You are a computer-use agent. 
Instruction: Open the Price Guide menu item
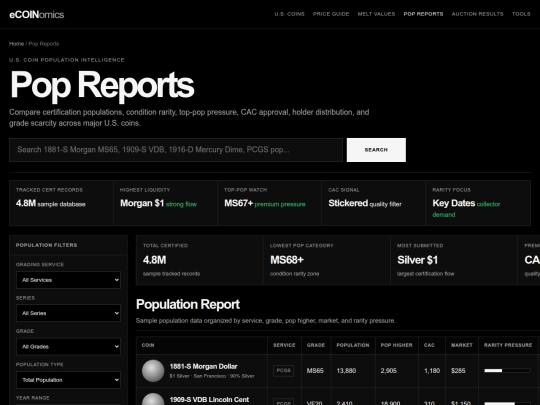(331, 14)
